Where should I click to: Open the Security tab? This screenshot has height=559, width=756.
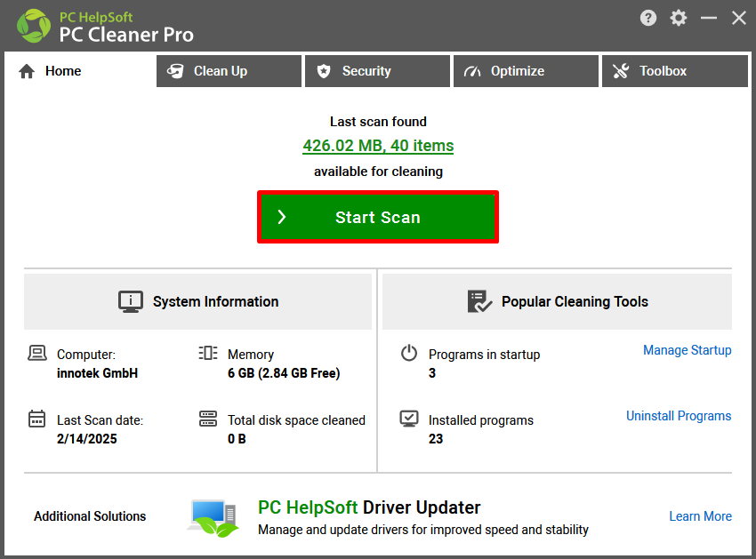(x=377, y=71)
